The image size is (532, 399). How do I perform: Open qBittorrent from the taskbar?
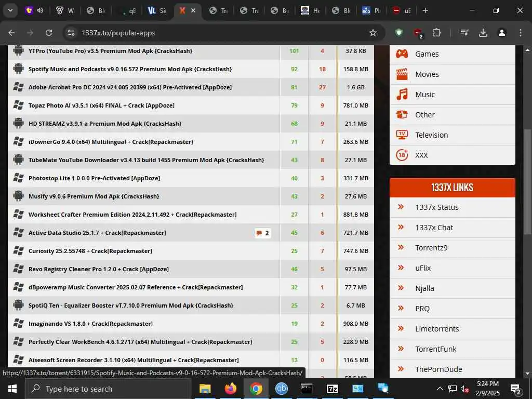[x=281, y=389]
